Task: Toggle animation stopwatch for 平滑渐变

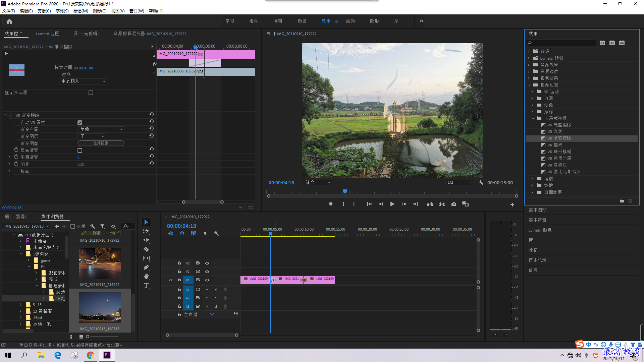Action: point(16,157)
